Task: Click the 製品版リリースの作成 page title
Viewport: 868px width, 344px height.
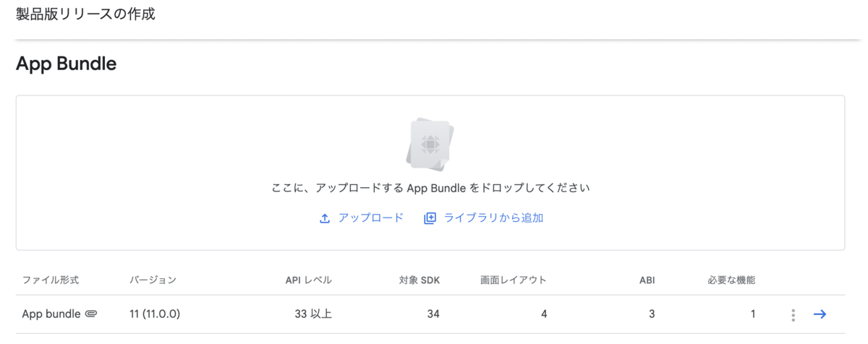Action: pyautogui.click(x=85, y=14)
